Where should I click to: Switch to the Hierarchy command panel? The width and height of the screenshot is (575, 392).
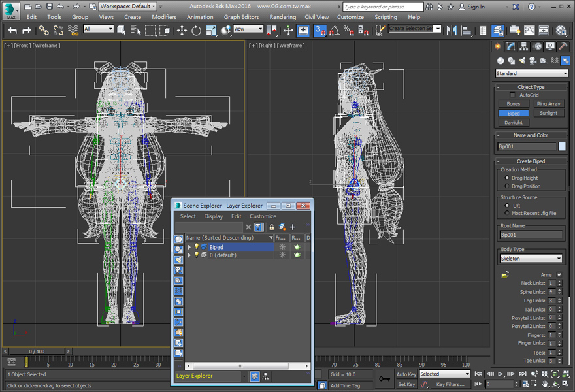(523, 46)
